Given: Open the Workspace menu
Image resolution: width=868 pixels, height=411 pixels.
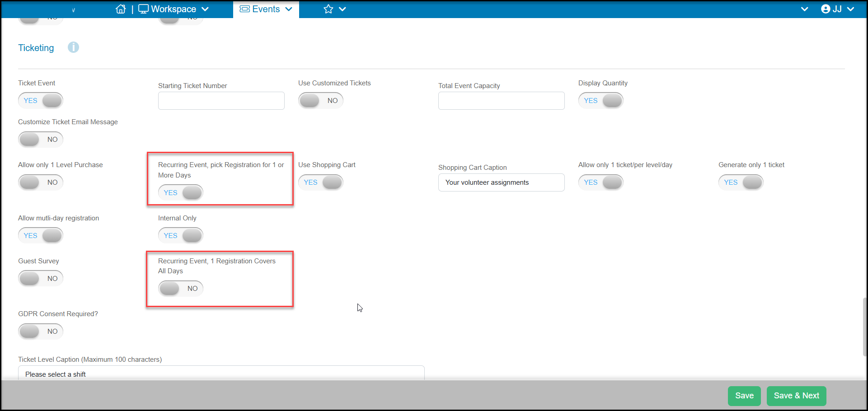Looking at the screenshot, I should [174, 9].
